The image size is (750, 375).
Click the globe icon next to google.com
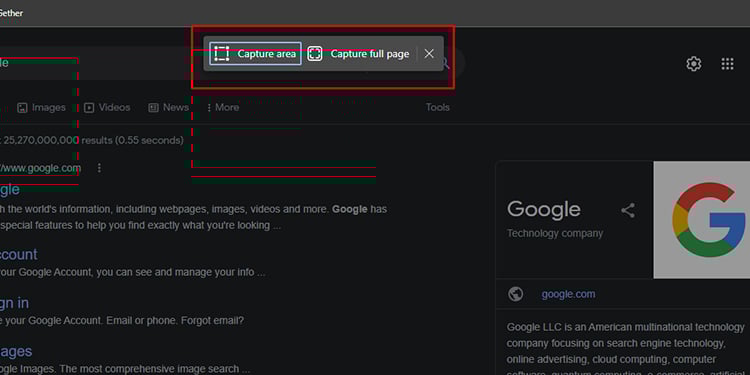coord(516,294)
